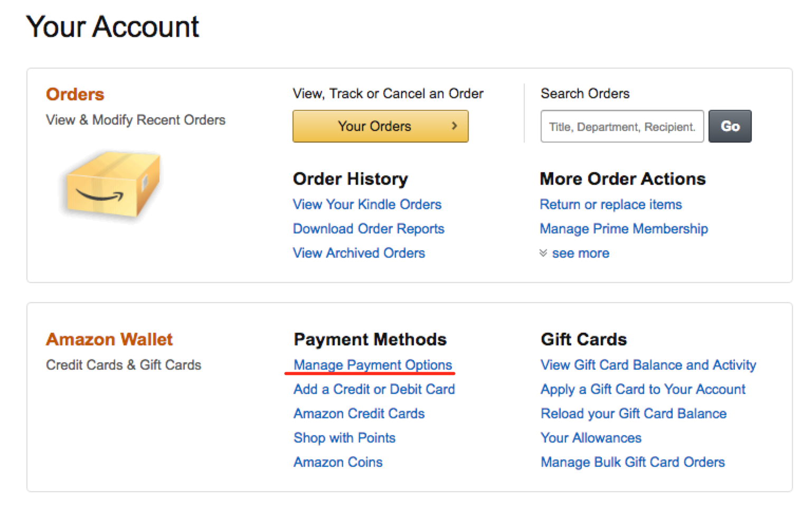Open Amazon Coins link
This screenshot has width=812, height=507.
(x=338, y=462)
